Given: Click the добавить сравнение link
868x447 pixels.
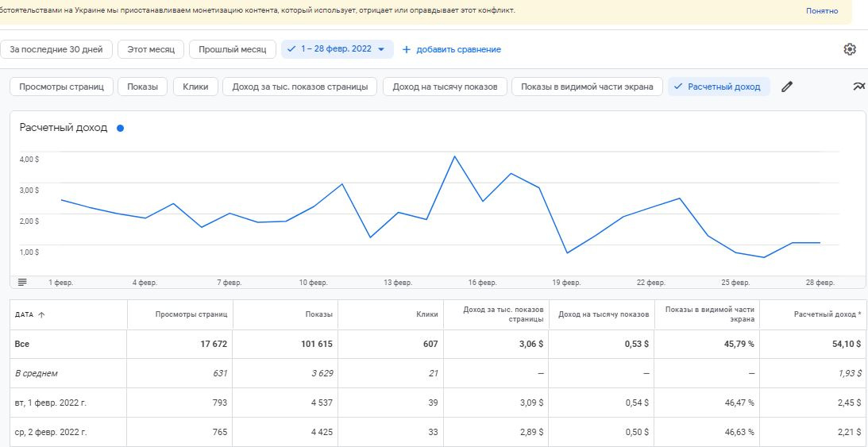Looking at the screenshot, I should (458, 49).
